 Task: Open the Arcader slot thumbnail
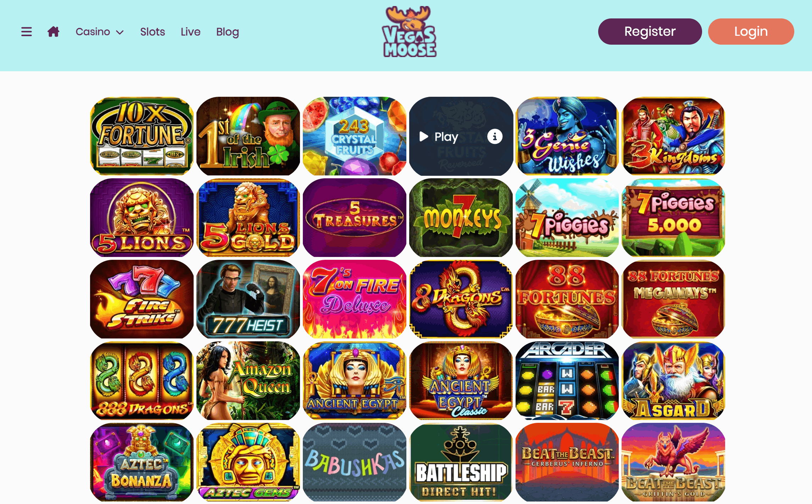tap(567, 381)
